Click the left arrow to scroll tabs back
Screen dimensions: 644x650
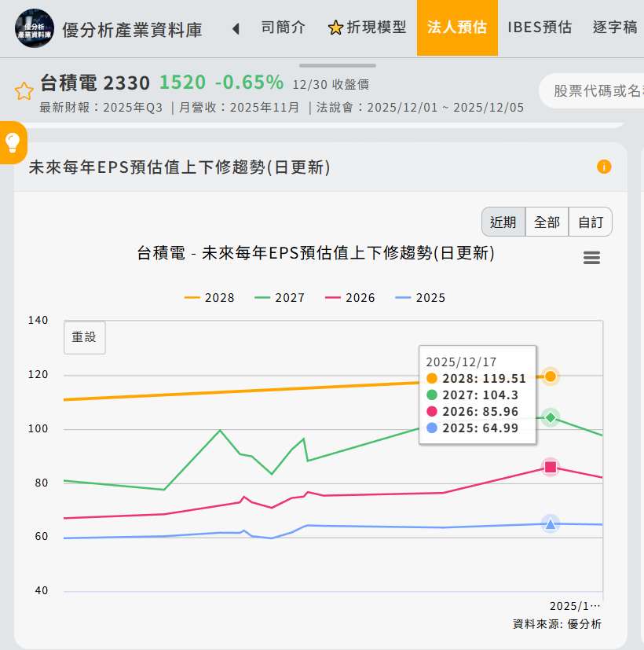click(x=236, y=29)
